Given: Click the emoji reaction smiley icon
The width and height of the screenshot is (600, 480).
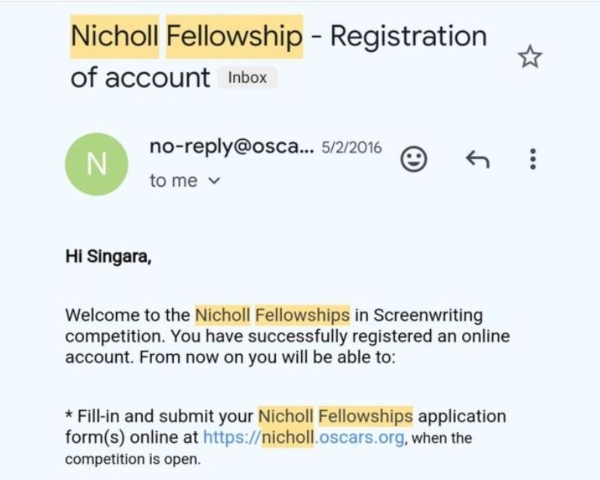Looking at the screenshot, I should pos(414,158).
